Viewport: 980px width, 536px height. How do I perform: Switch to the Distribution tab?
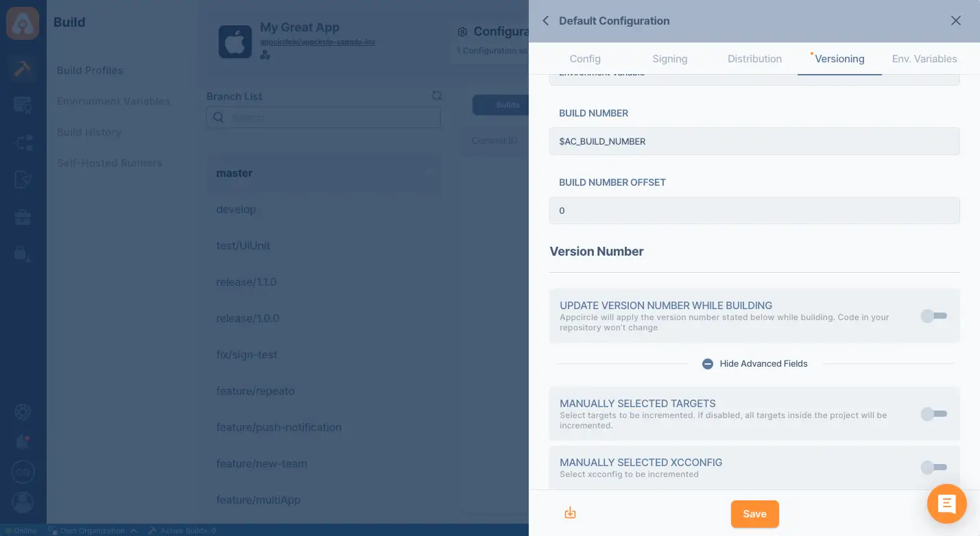[x=754, y=59]
